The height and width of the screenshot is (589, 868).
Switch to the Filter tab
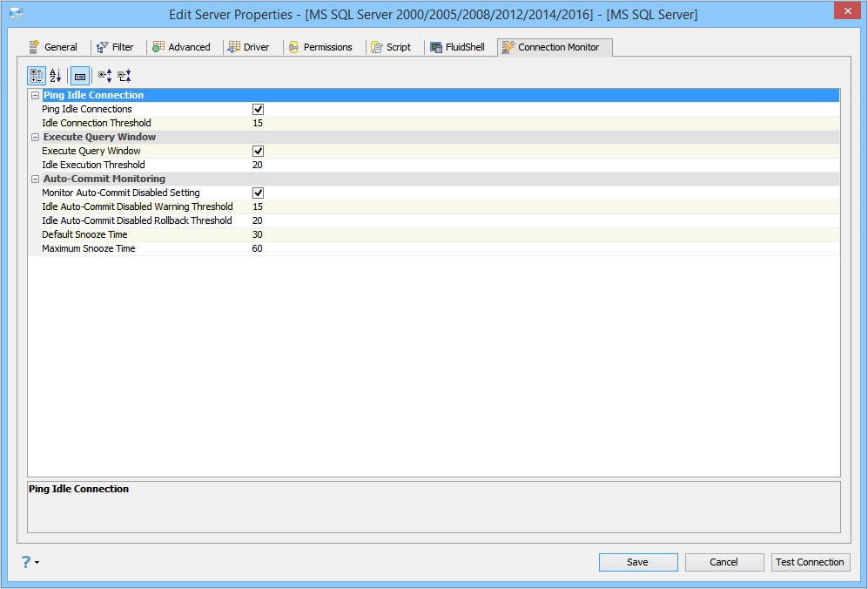[x=115, y=47]
